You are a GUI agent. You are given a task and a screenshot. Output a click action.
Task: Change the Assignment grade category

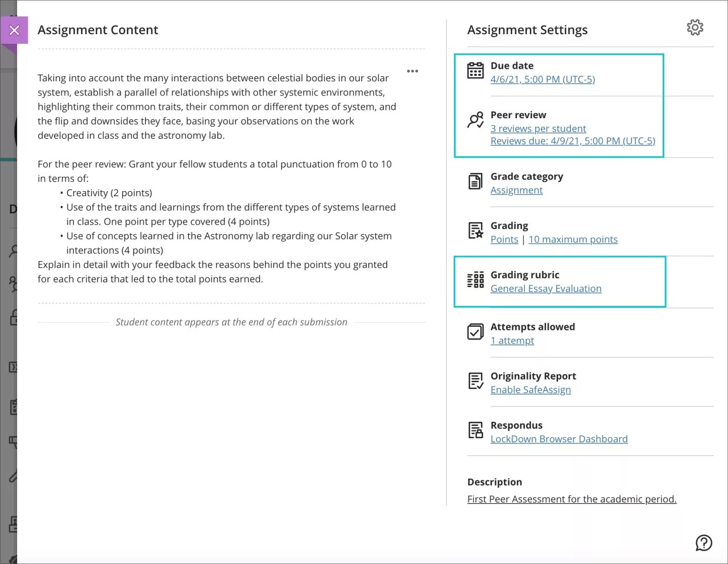(x=516, y=190)
